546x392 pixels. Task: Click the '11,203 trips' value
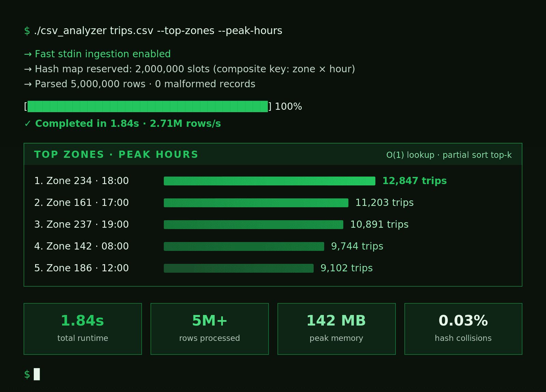(x=384, y=203)
